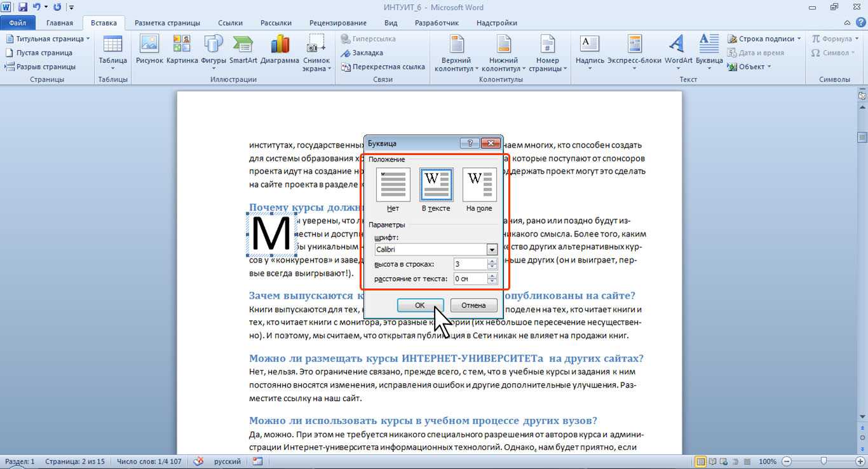Open Снимок экрана screenshot tool
This screenshot has width=868, height=469.
click(x=316, y=52)
